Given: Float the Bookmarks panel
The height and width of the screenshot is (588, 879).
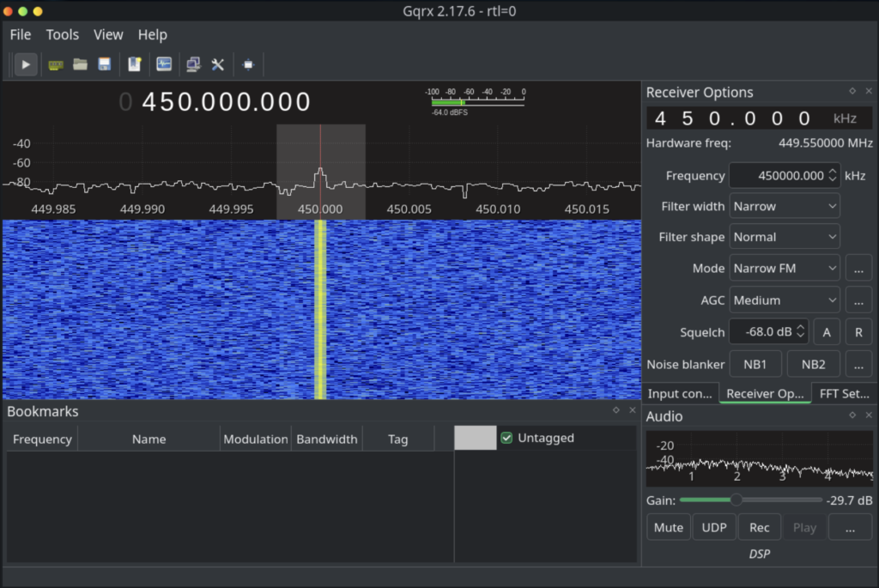Looking at the screenshot, I should pos(616,409).
